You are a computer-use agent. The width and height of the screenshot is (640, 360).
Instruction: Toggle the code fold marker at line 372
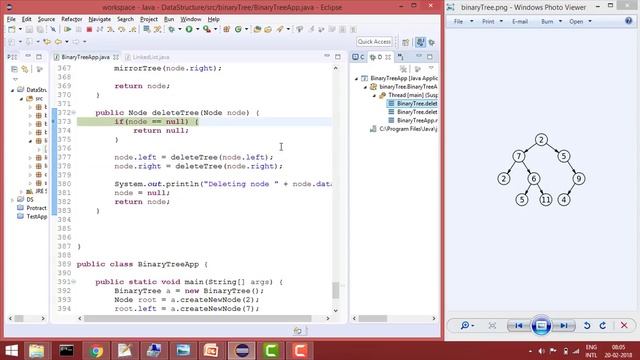(x=74, y=113)
